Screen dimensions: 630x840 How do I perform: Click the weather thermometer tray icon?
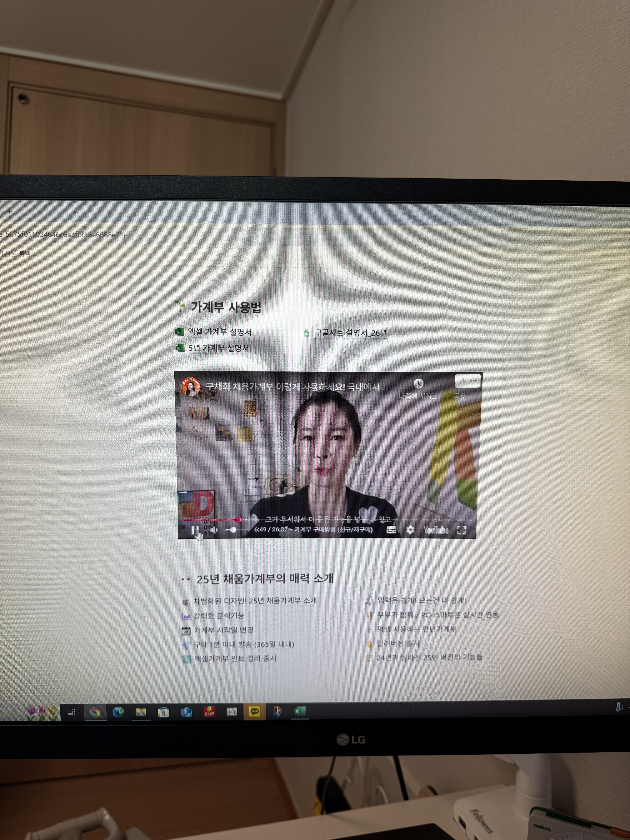pos(619,707)
